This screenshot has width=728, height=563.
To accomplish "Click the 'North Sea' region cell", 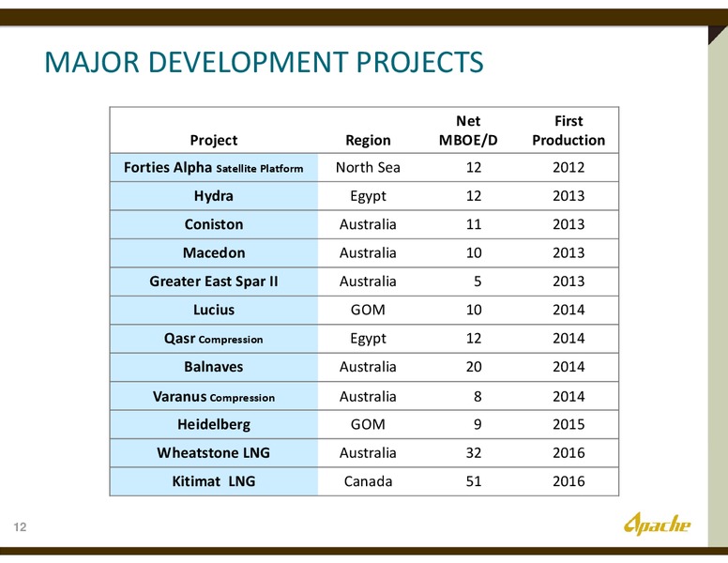I will (x=368, y=167).
